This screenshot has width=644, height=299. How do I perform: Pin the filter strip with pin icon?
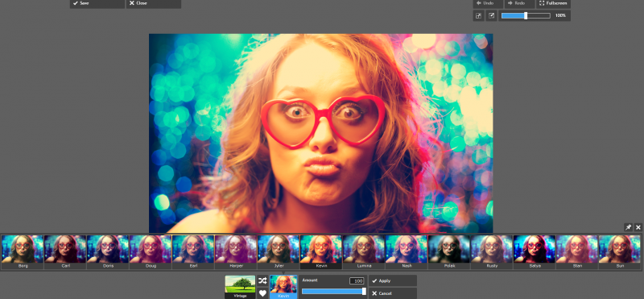[x=628, y=227]
